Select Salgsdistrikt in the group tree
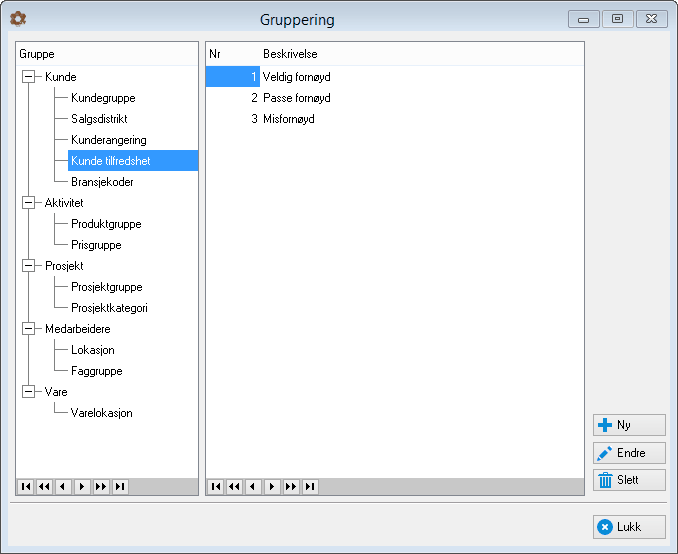678x554 pixels. (x=99, y=119)
